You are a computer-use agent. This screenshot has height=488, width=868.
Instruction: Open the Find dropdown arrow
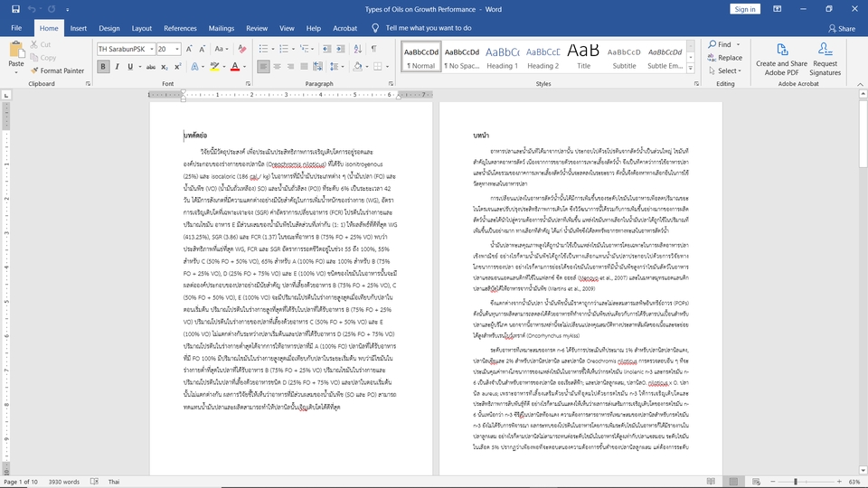coord(738,44)
